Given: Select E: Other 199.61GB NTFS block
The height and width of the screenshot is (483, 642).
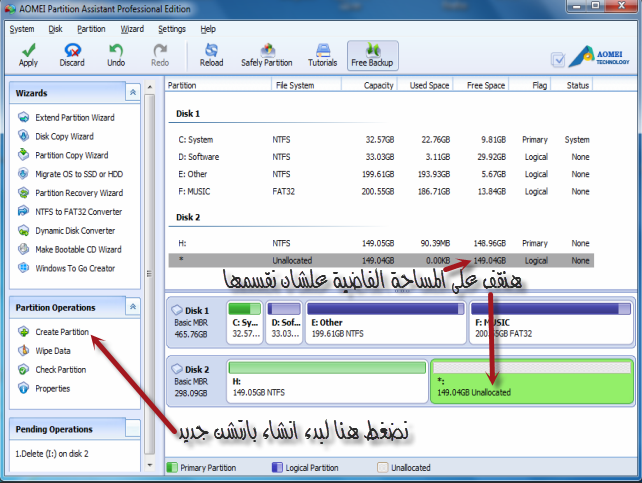Looking at the screenshot, I should (x=386, y=323).
